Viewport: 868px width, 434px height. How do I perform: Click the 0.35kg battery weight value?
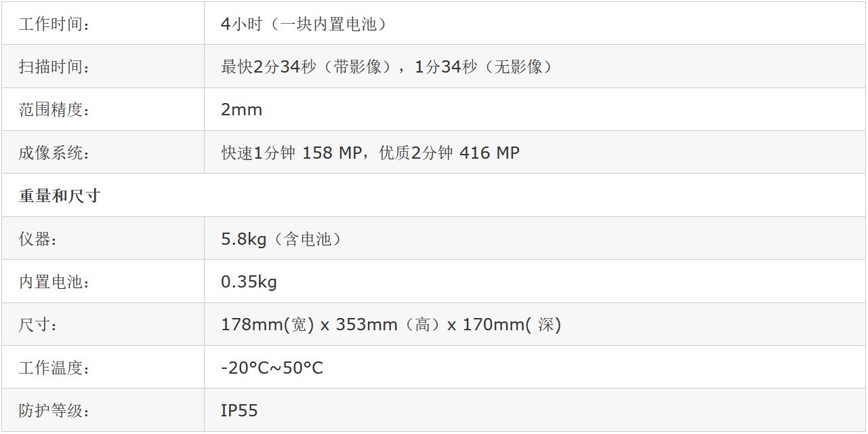pos(249,282)
